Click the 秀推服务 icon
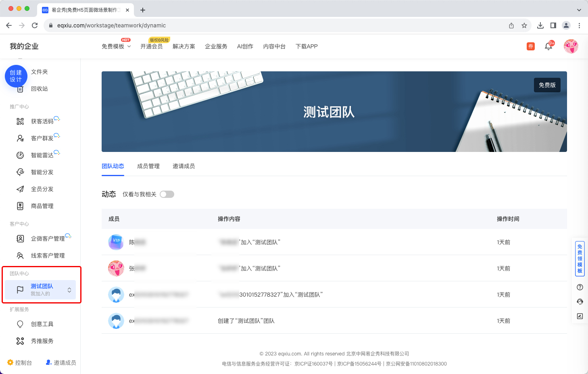The width and height of the screenshot is (588, 374). [x=20, y=341]
